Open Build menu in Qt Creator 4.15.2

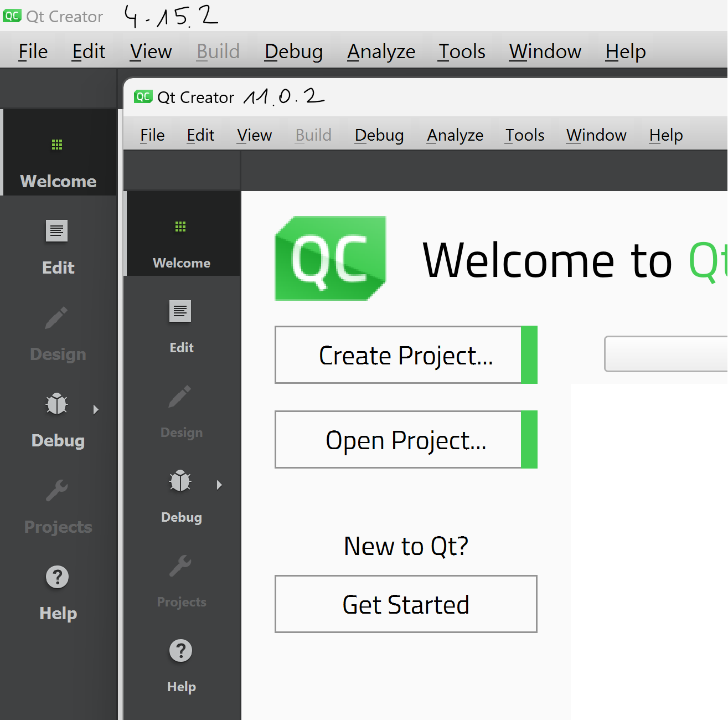(x=218, y=52)
